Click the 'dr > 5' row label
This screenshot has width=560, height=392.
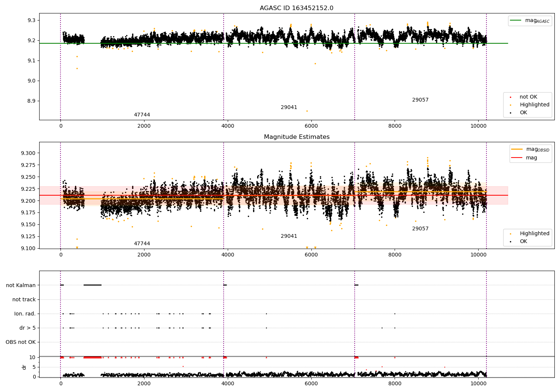tap(28, 328)
